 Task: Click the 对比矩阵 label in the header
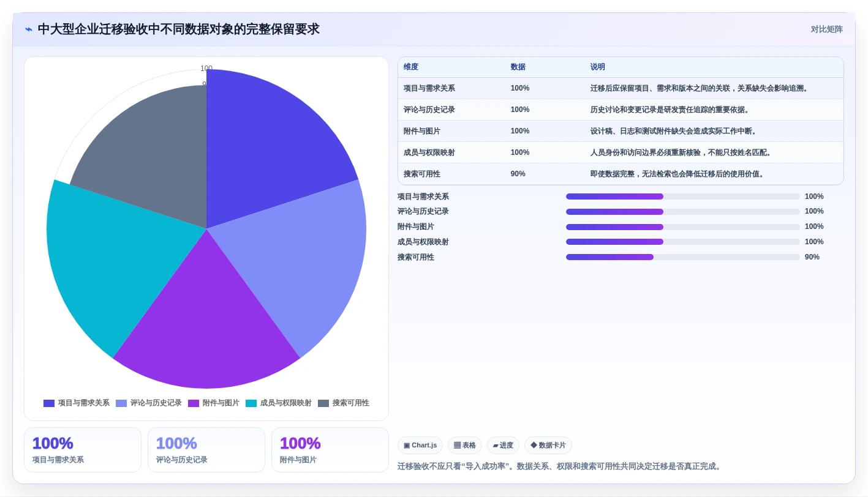click(826, 29)
